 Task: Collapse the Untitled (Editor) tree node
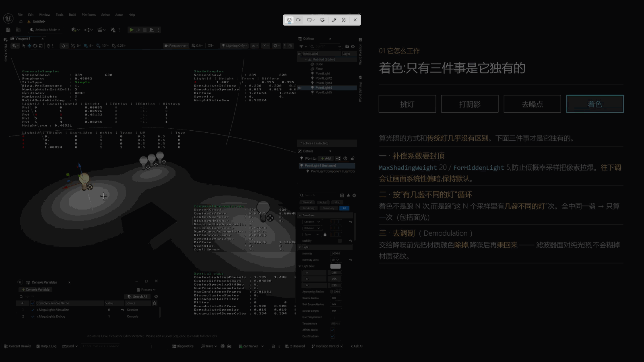coord(305,60)
